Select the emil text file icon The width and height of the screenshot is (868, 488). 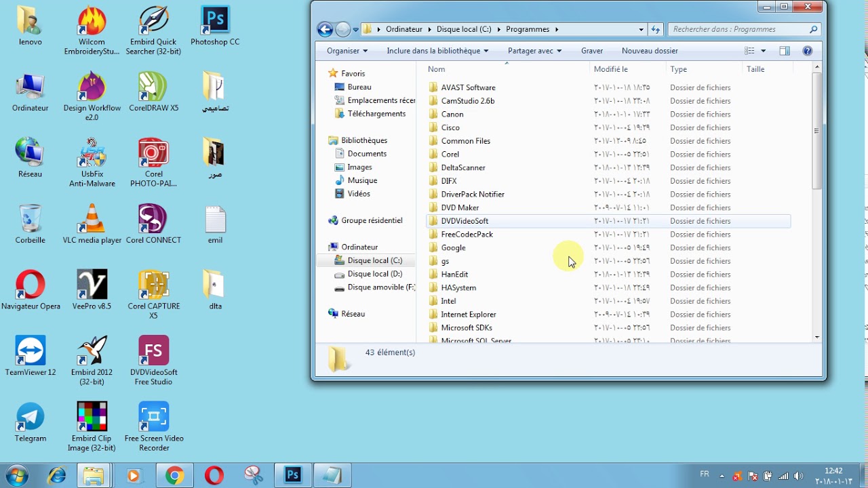[215, 224]
